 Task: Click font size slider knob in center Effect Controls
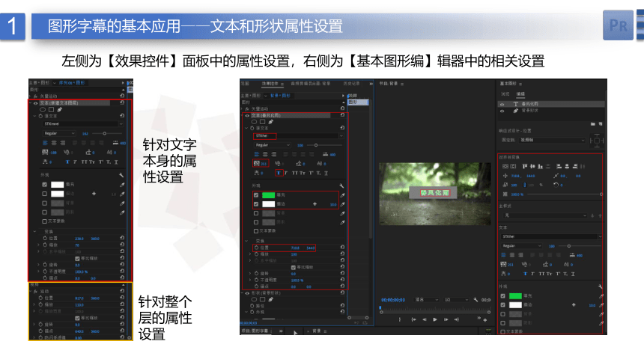coord(316,145)
